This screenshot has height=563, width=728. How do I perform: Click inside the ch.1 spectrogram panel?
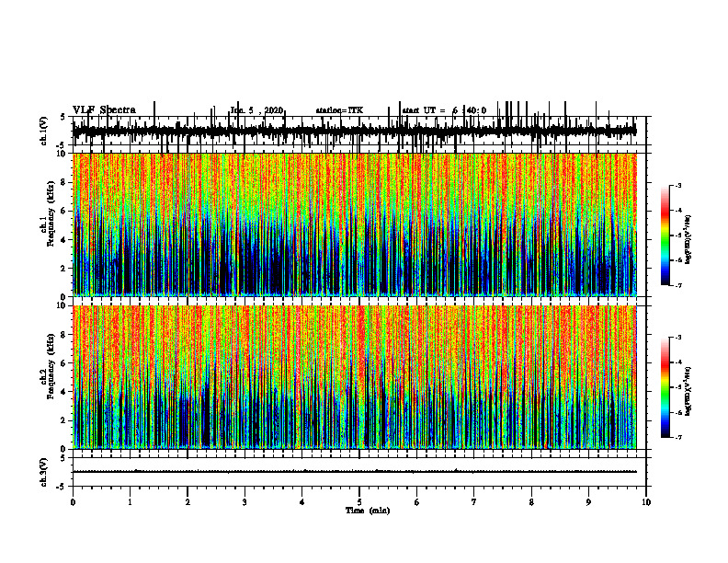pos(354,224)
